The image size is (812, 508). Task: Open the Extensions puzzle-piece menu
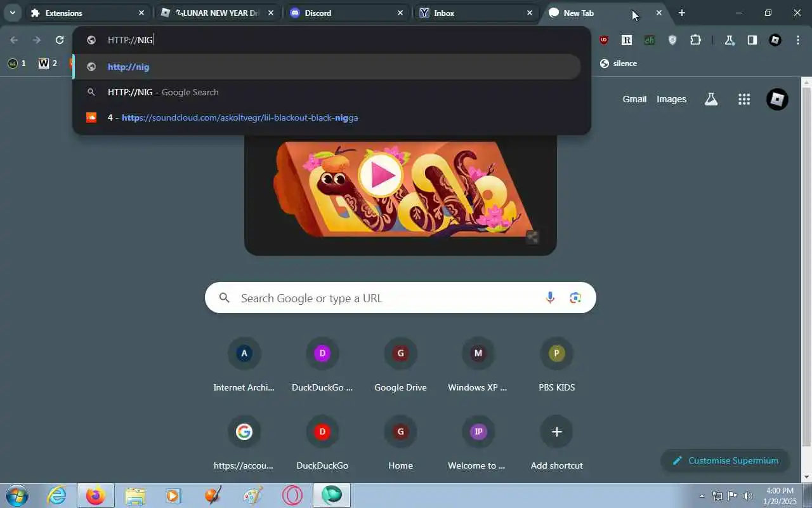[x=695, y=40]
